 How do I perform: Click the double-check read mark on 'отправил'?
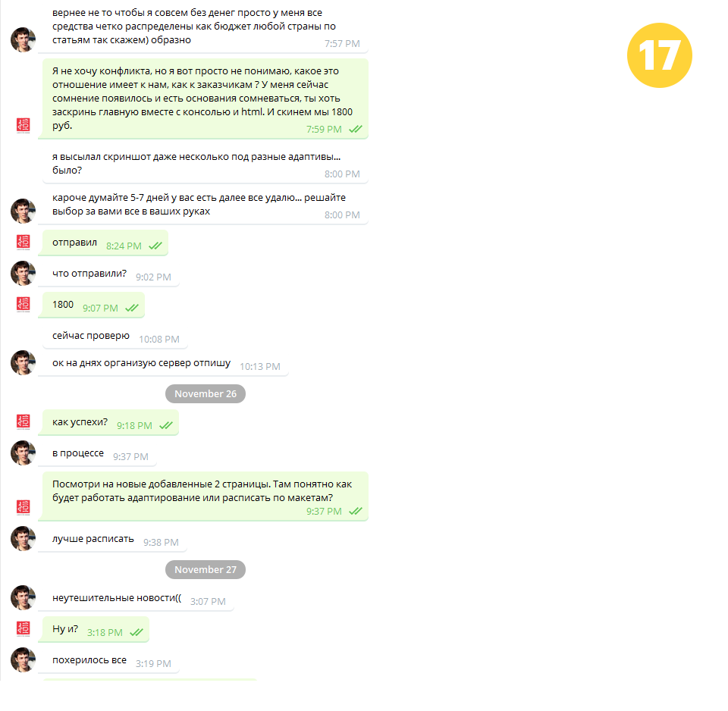point(155,246)
